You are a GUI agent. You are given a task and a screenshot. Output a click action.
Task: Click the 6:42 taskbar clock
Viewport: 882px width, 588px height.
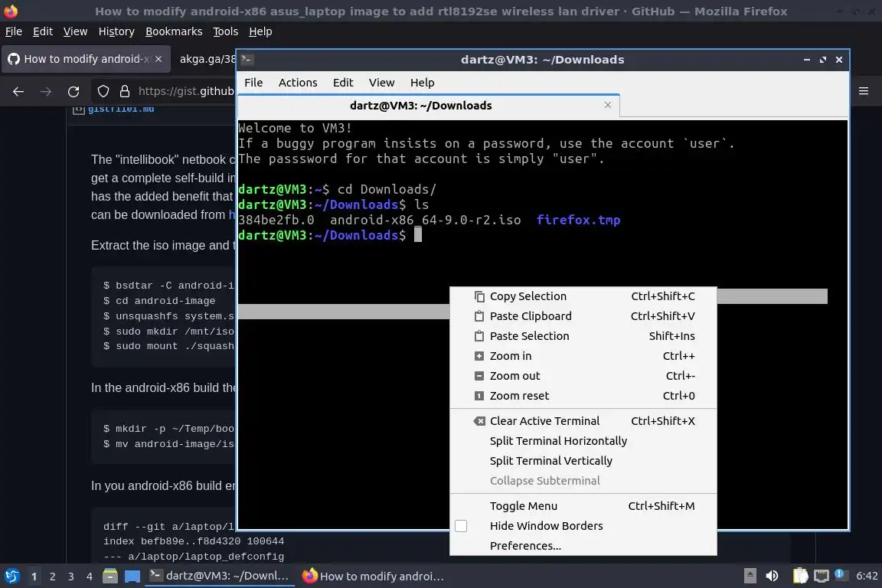click(x=866, y=577)
